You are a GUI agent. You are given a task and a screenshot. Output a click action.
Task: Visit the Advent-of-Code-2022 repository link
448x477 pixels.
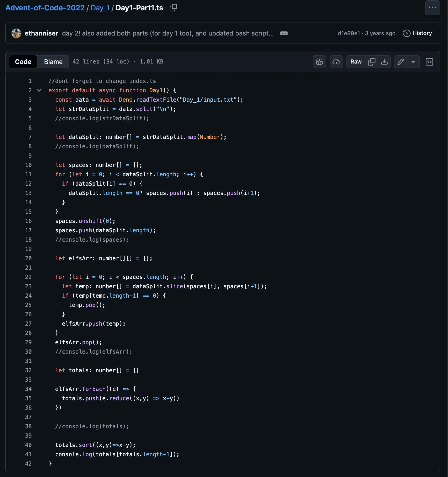click(x=45, y=8)
